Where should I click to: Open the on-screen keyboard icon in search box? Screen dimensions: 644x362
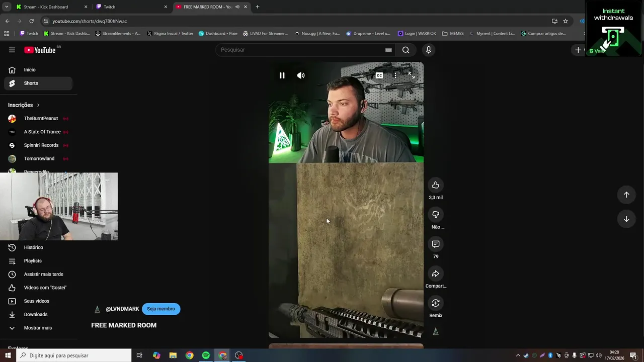[x=388, y=50]
